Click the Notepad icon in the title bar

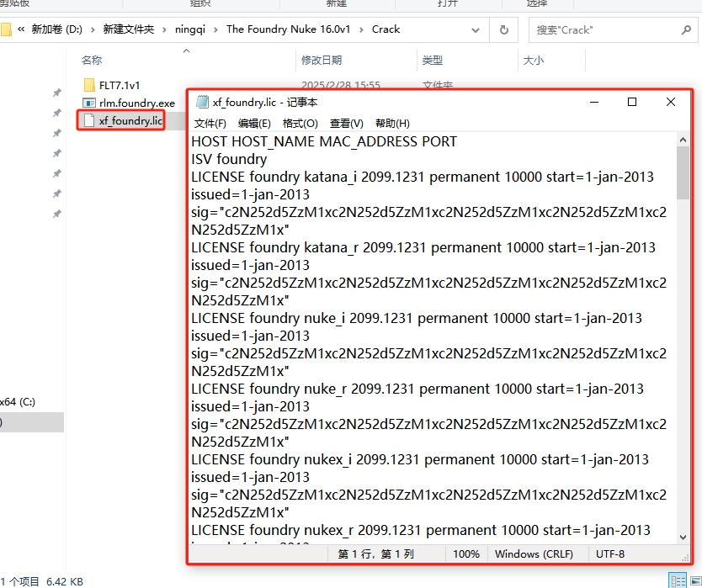[202, 102]
